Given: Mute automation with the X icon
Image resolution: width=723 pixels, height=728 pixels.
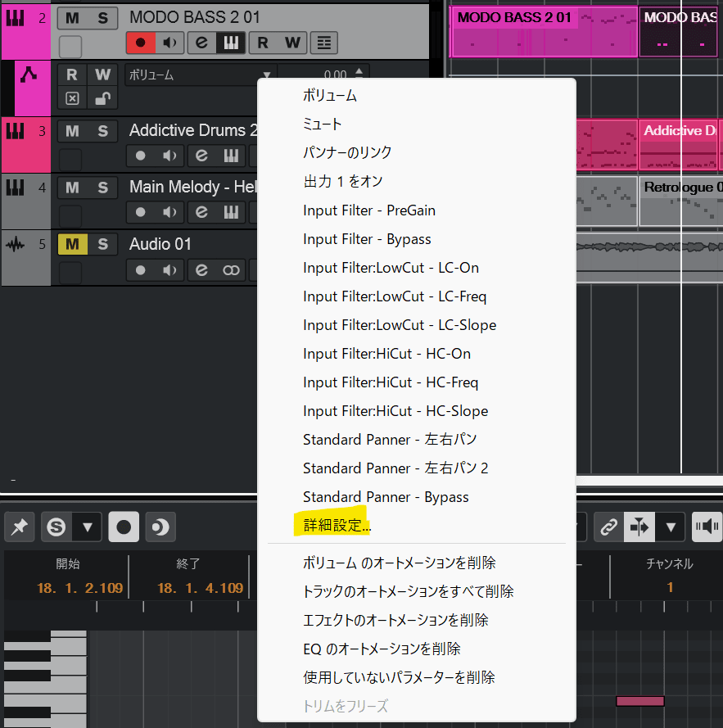Looking at the screenshot, I should [x=72, y=98].
